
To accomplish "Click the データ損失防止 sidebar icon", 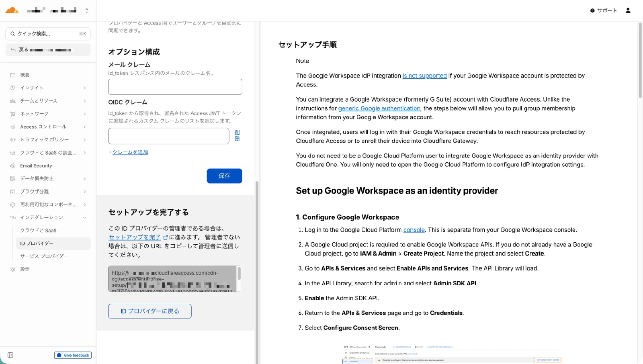I will click(x=12, y=178).
